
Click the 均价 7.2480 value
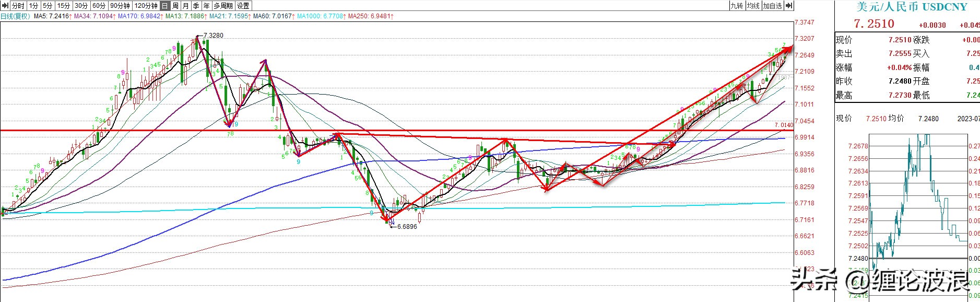tap(928, 119)
